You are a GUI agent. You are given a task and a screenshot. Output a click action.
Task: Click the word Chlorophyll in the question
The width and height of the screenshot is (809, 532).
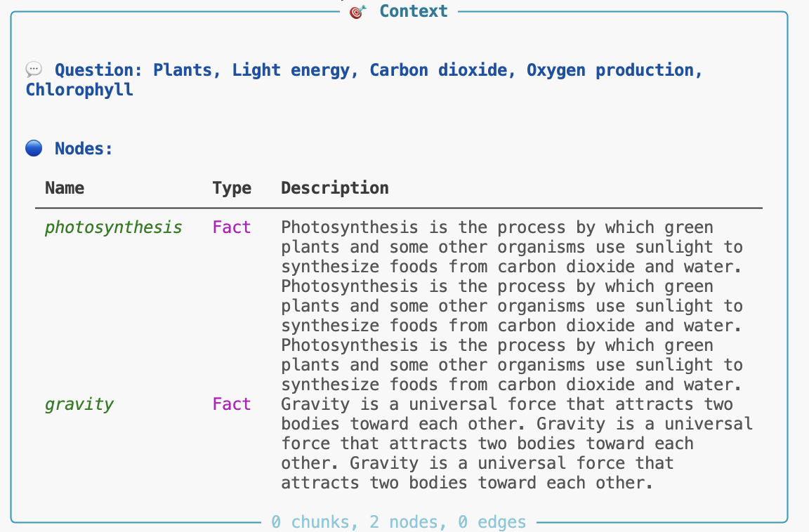tap(79, 90)
